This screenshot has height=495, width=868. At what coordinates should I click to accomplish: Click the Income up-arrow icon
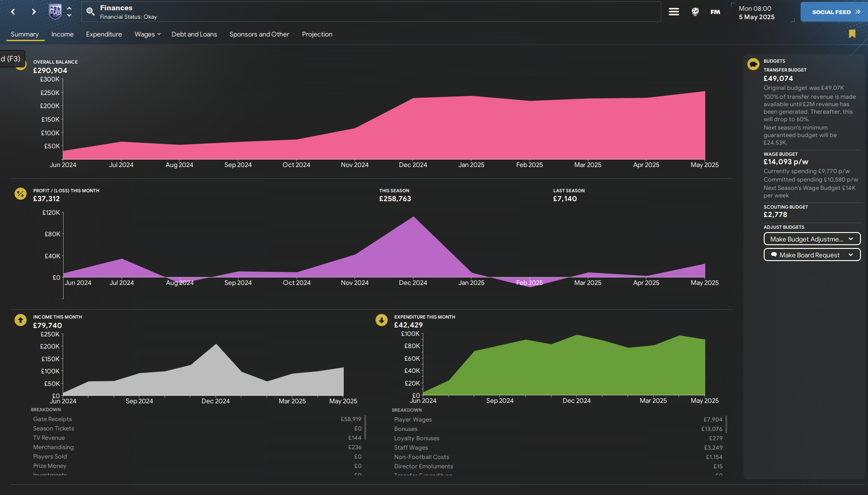point(21,320)
